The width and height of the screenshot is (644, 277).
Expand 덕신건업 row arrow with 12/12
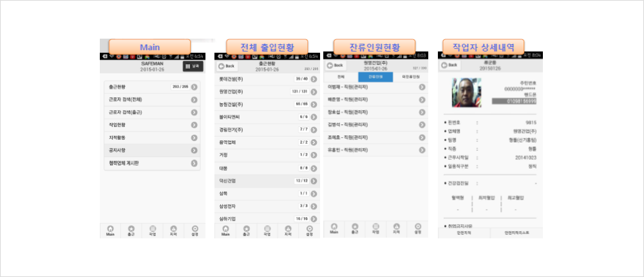(x=314, y=181)
